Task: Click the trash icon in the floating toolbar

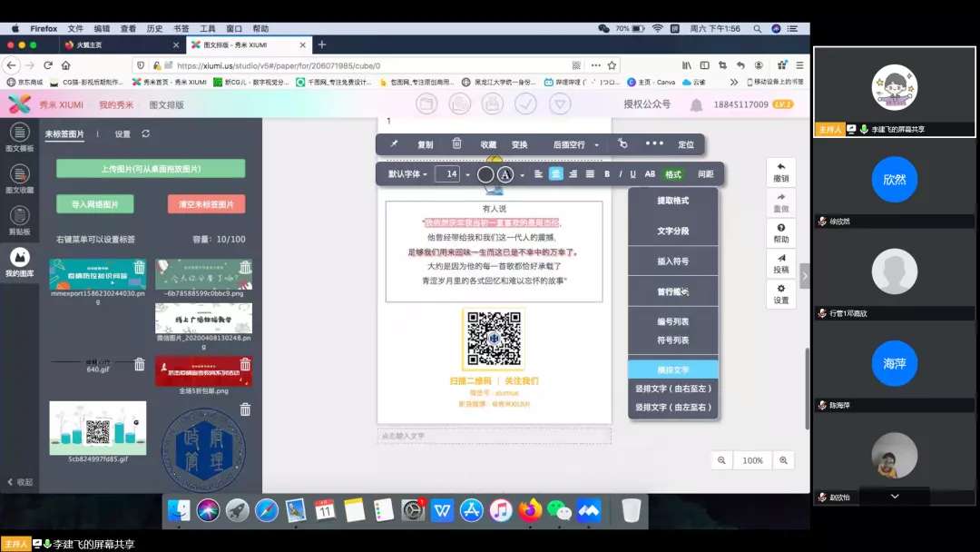Action: [x=456, y=143]
